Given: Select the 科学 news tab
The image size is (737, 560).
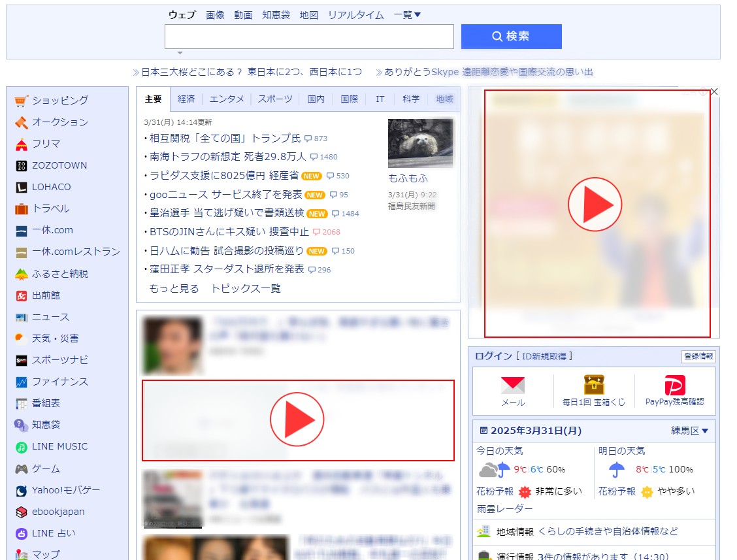Looking at the screenshot, I should [x=411, y=99].
